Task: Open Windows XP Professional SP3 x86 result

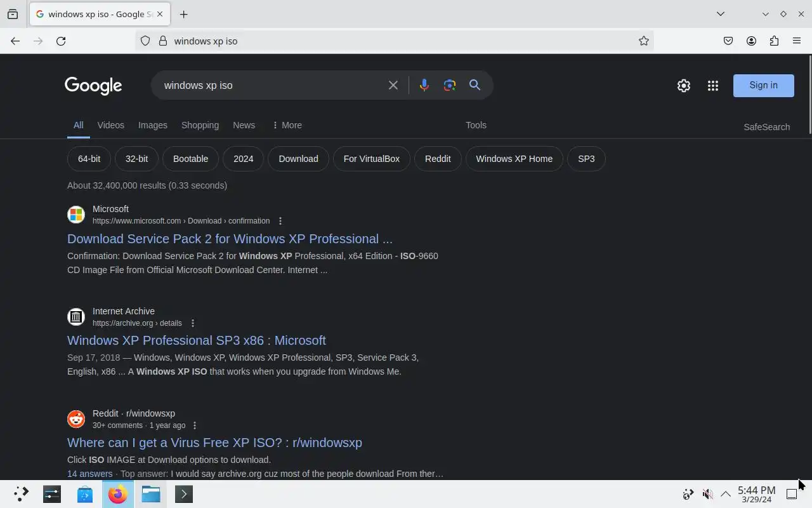Action: [197, 340]
